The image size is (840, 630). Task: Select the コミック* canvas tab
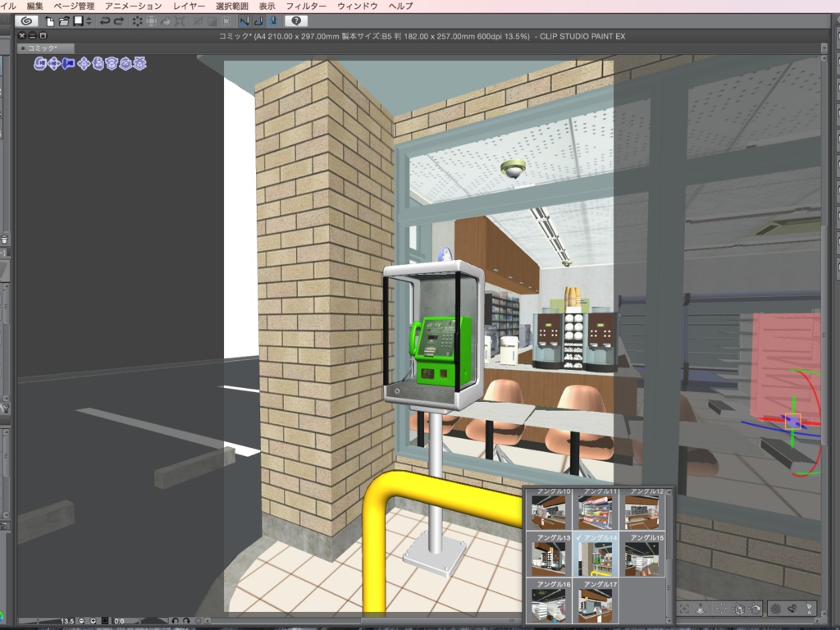click(x=46, y=48)
